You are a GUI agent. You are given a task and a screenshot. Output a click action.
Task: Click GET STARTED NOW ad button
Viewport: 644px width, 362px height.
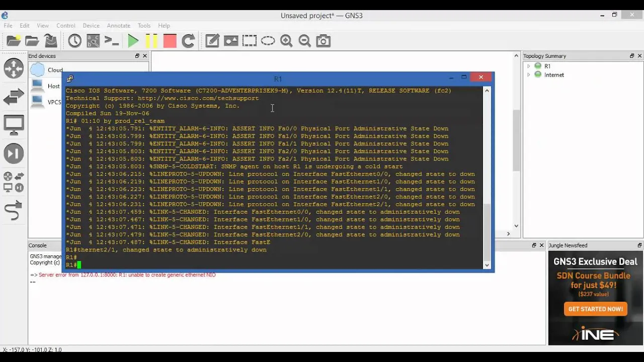[x=596, y=309]
